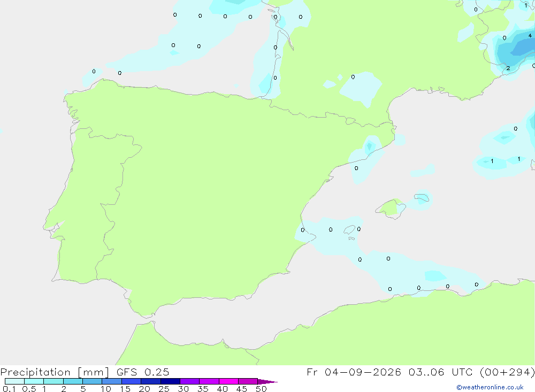Click the "(00+294)" forecast offset text
The width and height of the screenshot is (535, 392).
[507, 372]
